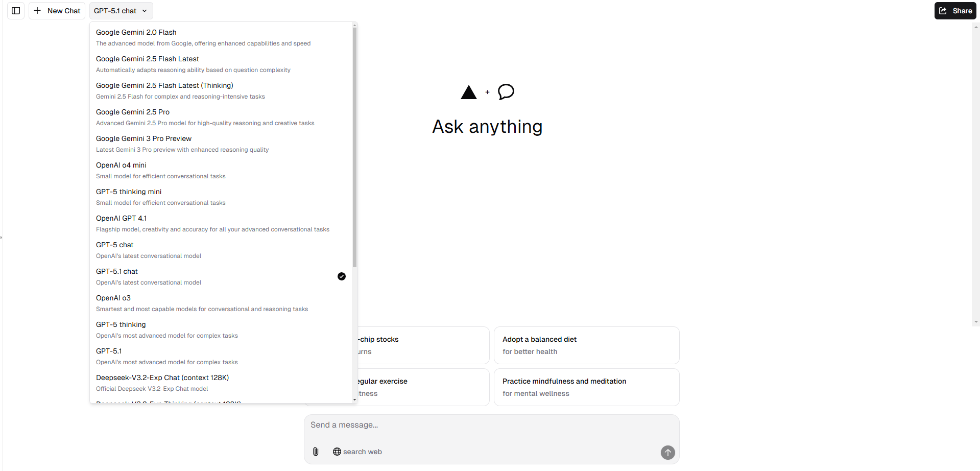Click the speech bubble logo icon

506,92
